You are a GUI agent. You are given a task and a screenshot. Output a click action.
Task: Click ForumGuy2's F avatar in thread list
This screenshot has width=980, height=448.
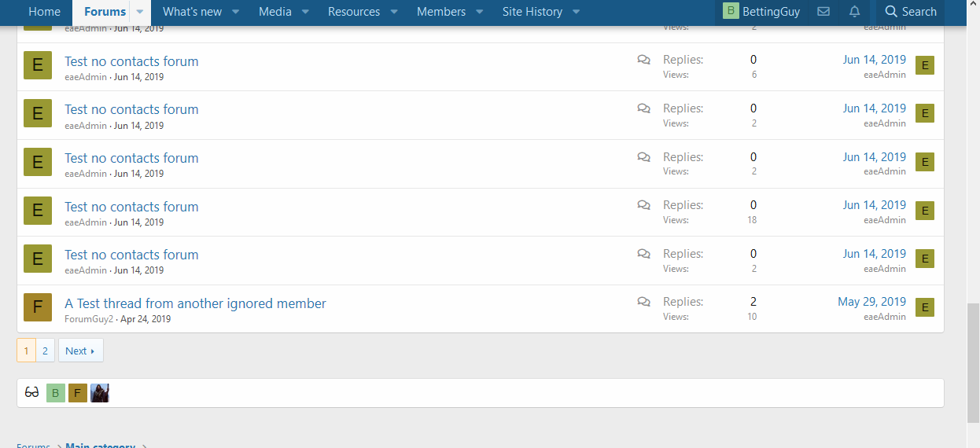pos(38,307)
